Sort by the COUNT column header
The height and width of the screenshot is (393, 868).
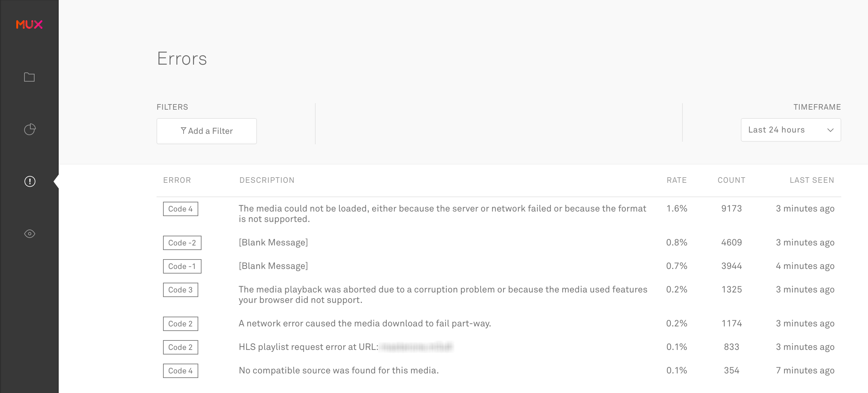(731, 180)
